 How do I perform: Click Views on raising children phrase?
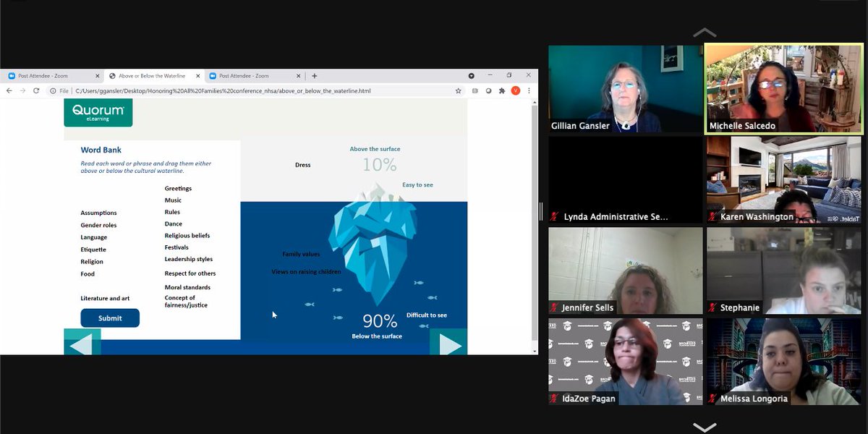306,272
